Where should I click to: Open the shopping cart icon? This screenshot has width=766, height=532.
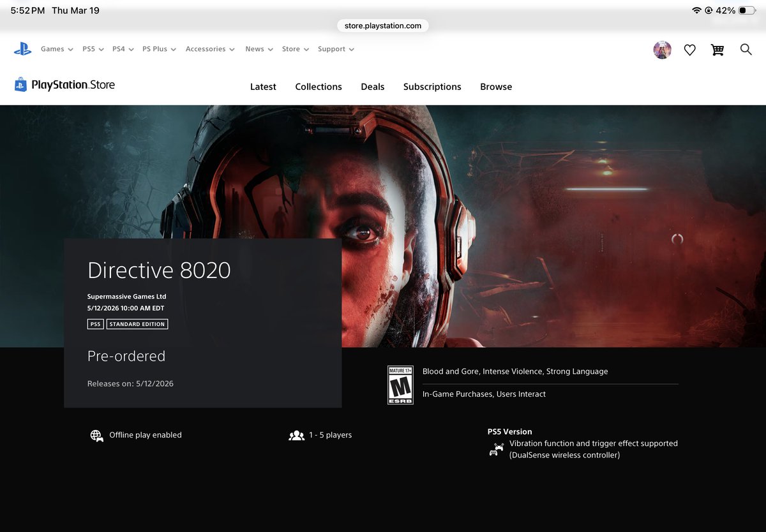tap(717, 50)
